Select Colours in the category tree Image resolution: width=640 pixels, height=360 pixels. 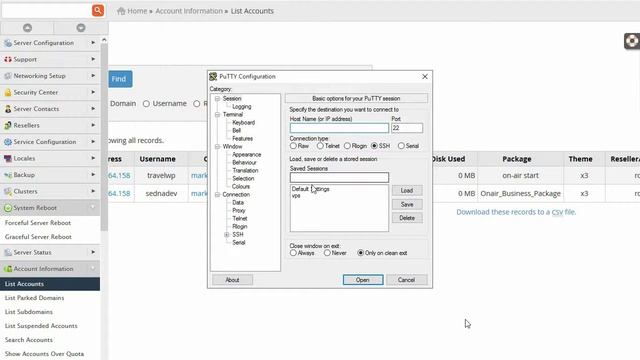[241, 187]
